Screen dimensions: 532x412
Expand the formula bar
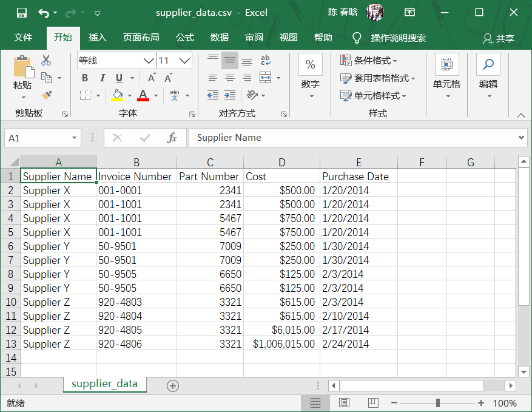[x=521, y=138]
